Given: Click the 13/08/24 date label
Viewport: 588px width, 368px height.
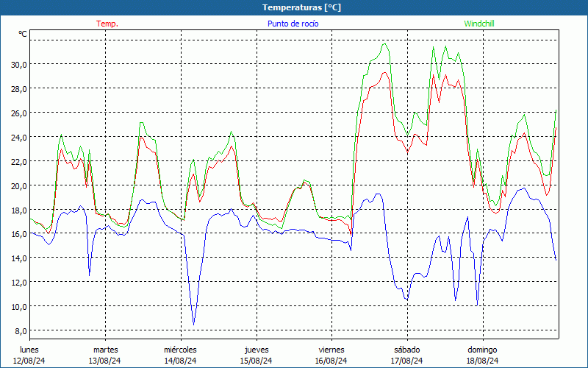Looking at the screenshot, I should point(105,361).
